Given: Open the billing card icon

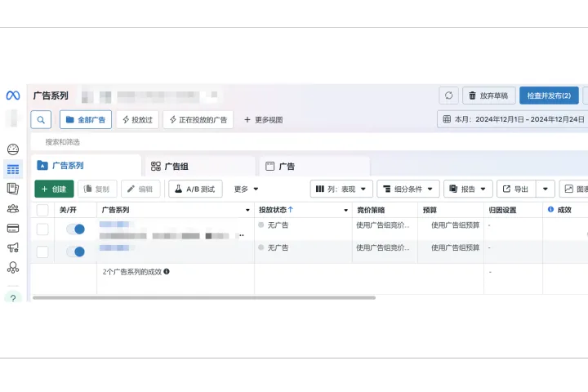Looking at the screenshot, I should pos(13,228).
